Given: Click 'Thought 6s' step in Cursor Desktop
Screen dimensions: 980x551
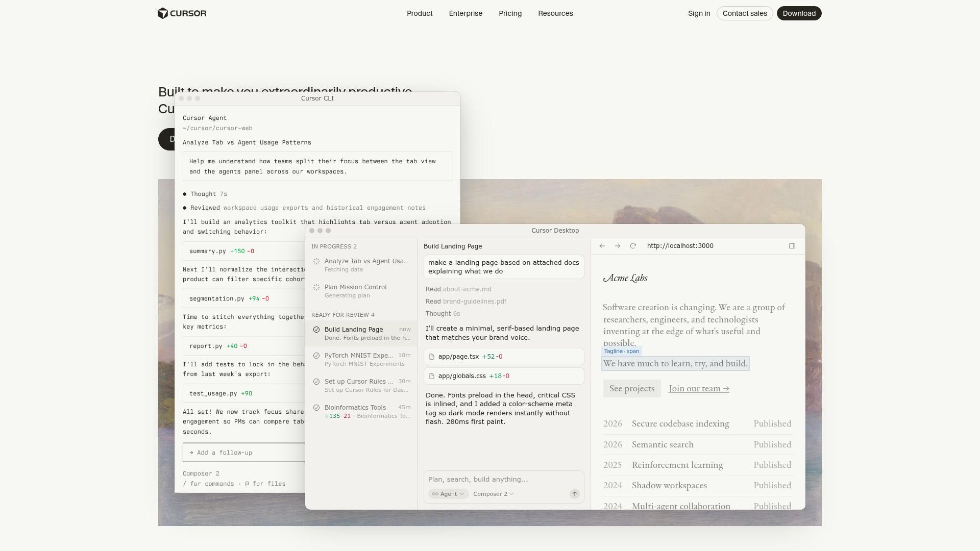Looking at the screenshot, I should tap(443, 314).
